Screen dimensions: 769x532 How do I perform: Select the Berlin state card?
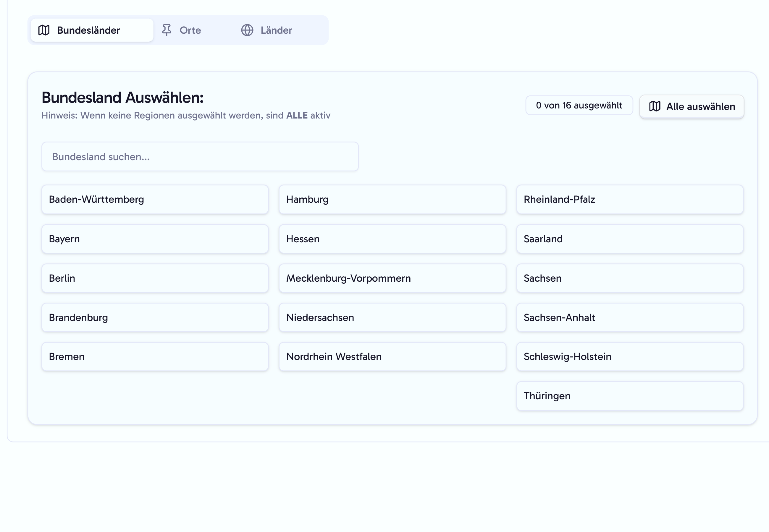coord(155,278)
